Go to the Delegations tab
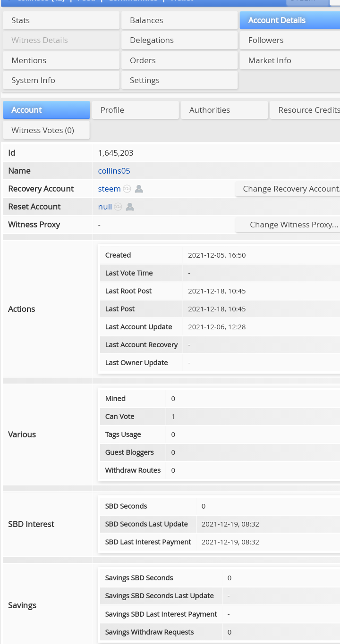This screenshot has height=644, width=340. pos(179,40)
